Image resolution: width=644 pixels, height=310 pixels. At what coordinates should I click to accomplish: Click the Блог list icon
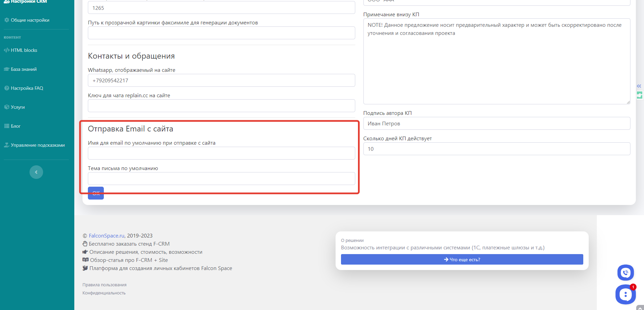click(x=6, y=126)
